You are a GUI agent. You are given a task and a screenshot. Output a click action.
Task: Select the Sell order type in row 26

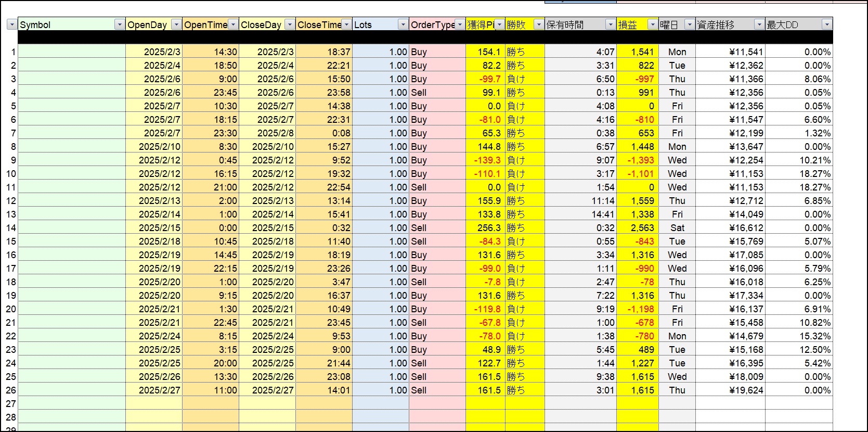(x=437, y=390)
